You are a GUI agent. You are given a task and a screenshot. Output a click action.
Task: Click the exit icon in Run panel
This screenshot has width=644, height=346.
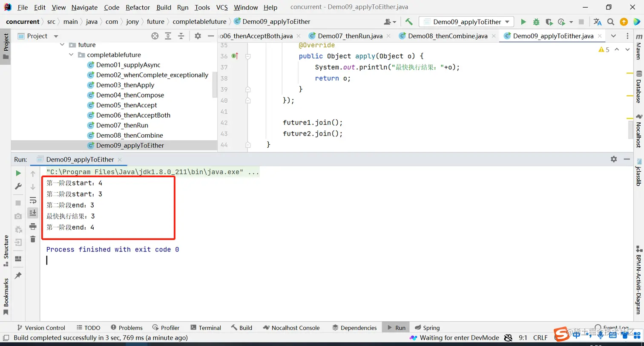coord(18,242)
